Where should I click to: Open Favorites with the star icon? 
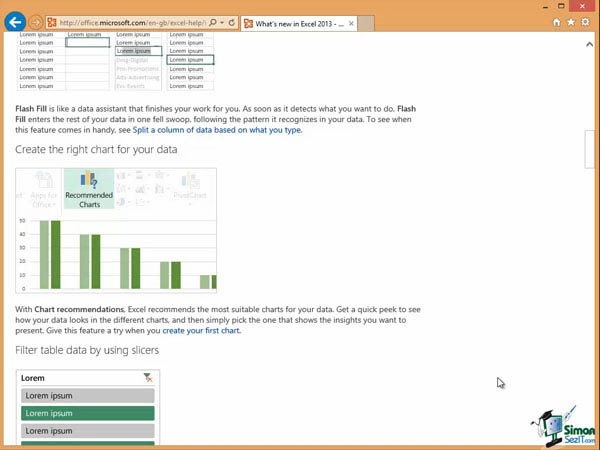click(x=571, y=22)
